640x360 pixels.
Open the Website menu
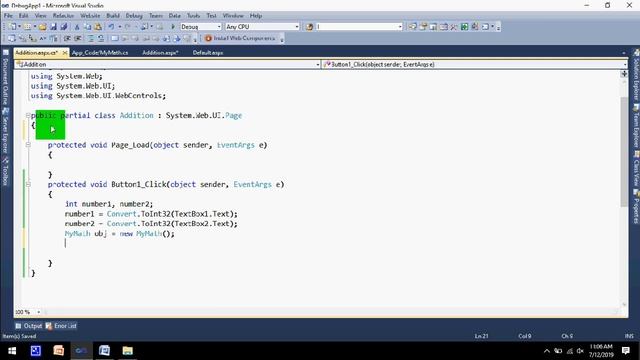90,16
